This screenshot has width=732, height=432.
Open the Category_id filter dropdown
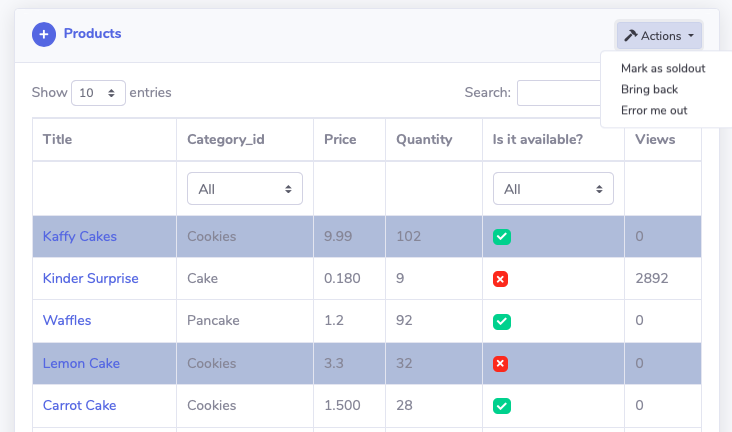[244, 189]
